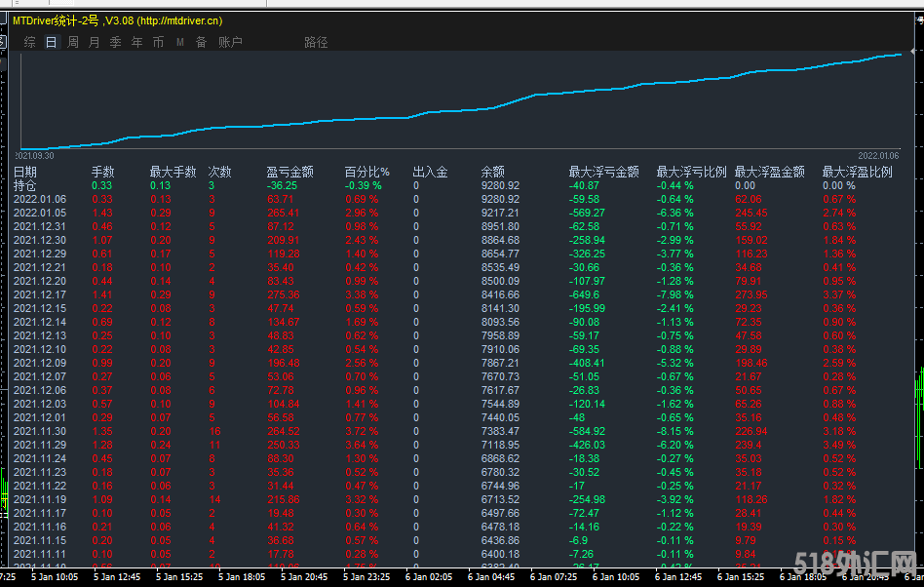The width and height of the screenshot is (924, 587).
Task: Click the 最大浮盈金额 column header
Action: (769, 172)
